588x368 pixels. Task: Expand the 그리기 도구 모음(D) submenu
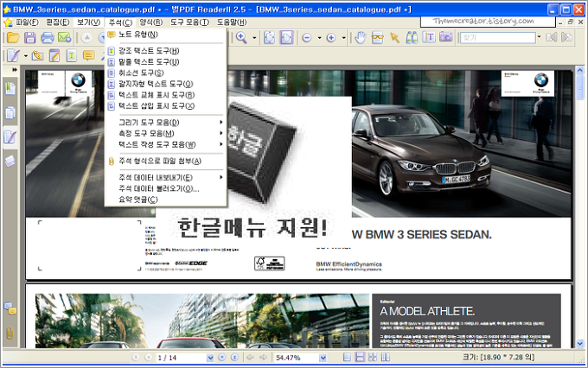pyautogui.click(x=166, y=123)
